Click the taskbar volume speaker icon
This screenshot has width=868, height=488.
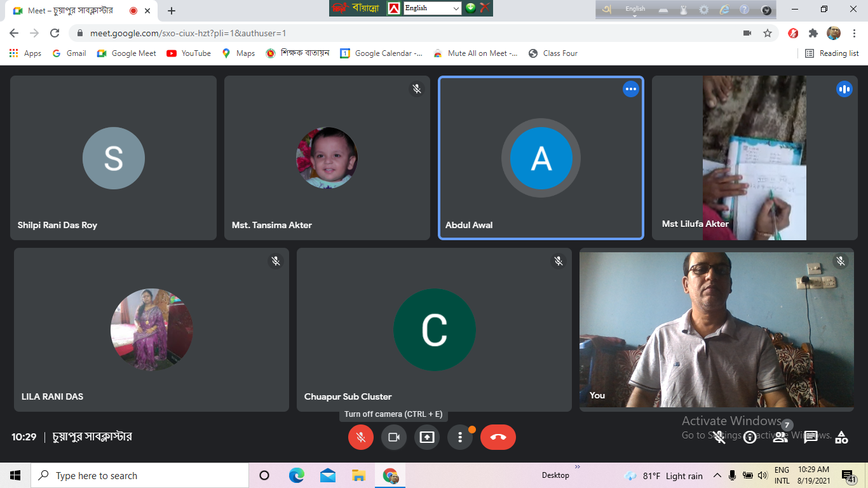(763, 476)
